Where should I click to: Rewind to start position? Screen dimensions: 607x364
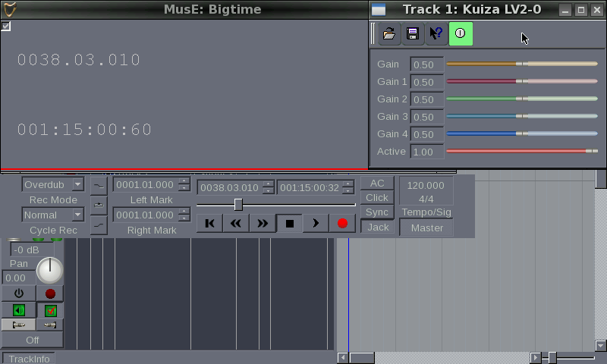(210, 223)
